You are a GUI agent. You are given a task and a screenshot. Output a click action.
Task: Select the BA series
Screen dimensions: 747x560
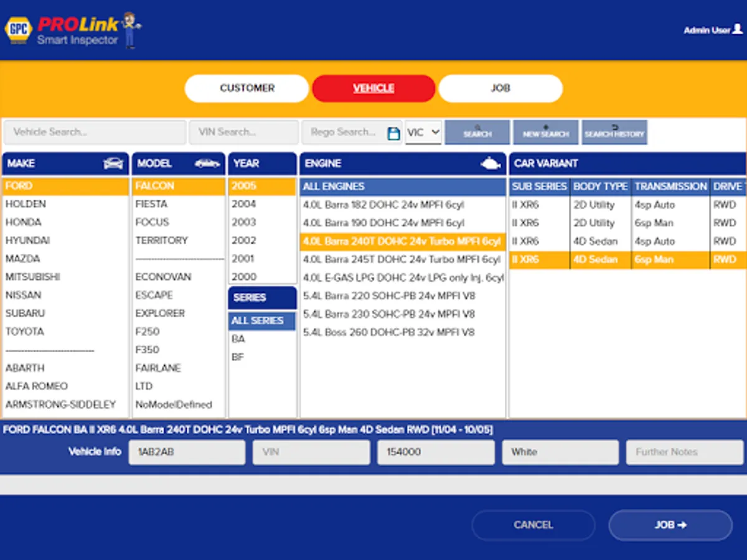(x=262, y=339)
